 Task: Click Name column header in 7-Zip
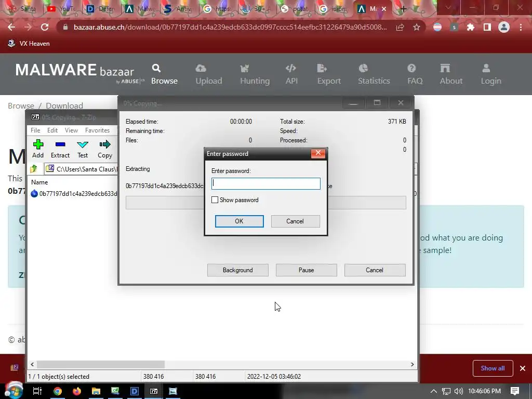39,182
